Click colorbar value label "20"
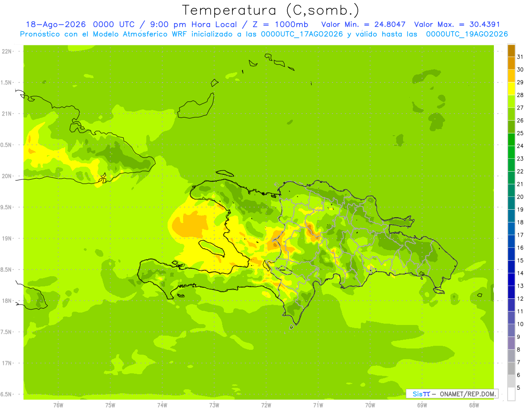 pyautogui.click(x=520, y=197)
